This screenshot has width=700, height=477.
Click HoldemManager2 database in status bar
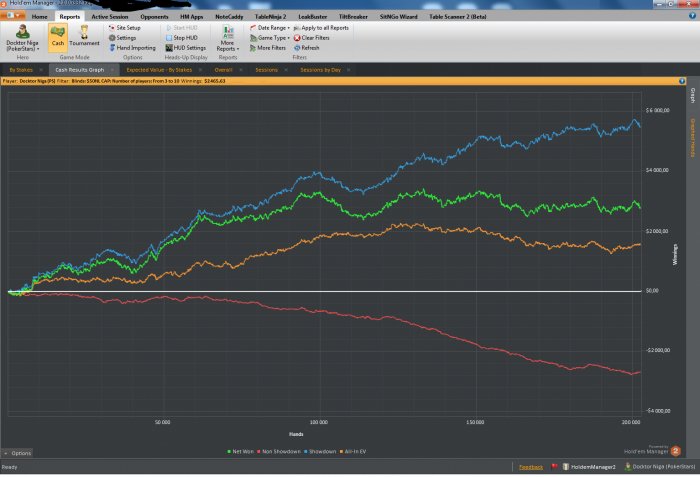(x=589, y=467)
